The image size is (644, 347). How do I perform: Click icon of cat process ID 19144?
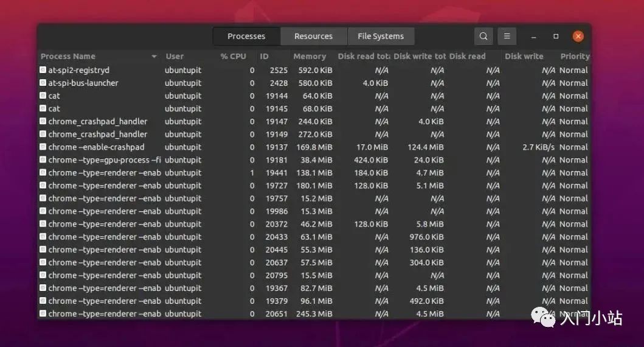click(x=43, y=96)
